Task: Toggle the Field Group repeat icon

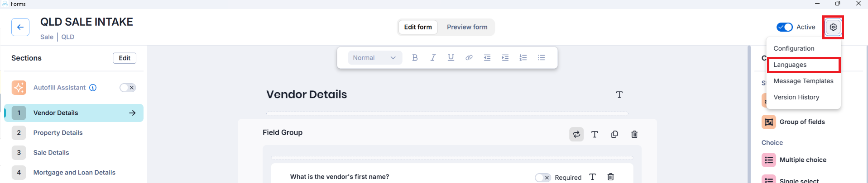Action: click(576, 134)
